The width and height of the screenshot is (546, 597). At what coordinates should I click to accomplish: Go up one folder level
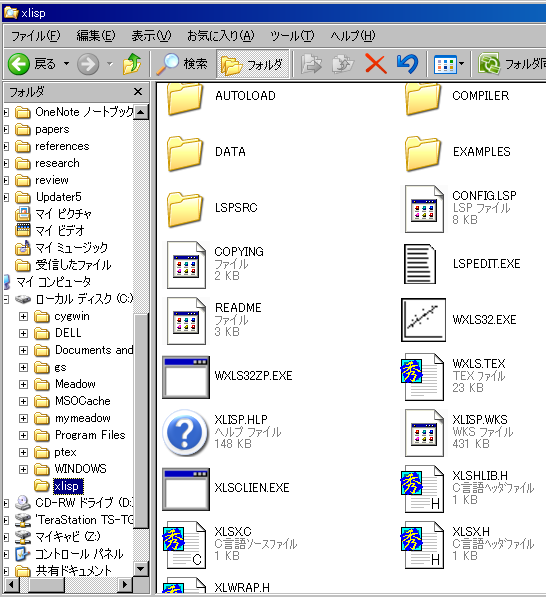(x=132, y=64)
